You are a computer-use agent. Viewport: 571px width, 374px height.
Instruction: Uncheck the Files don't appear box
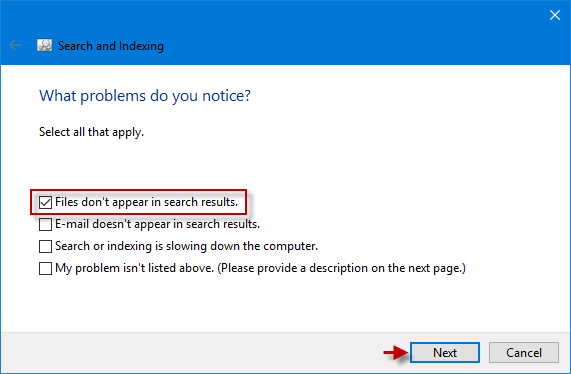45,202
